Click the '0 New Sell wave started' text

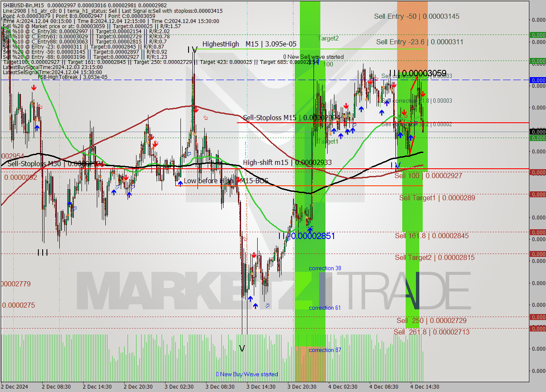313,57
